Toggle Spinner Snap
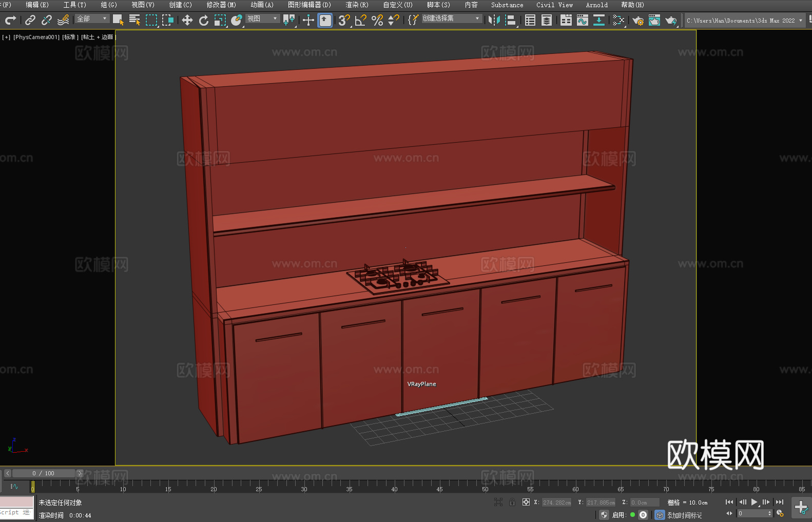This screenshot has width=812, height=522. tap(394, 20)
